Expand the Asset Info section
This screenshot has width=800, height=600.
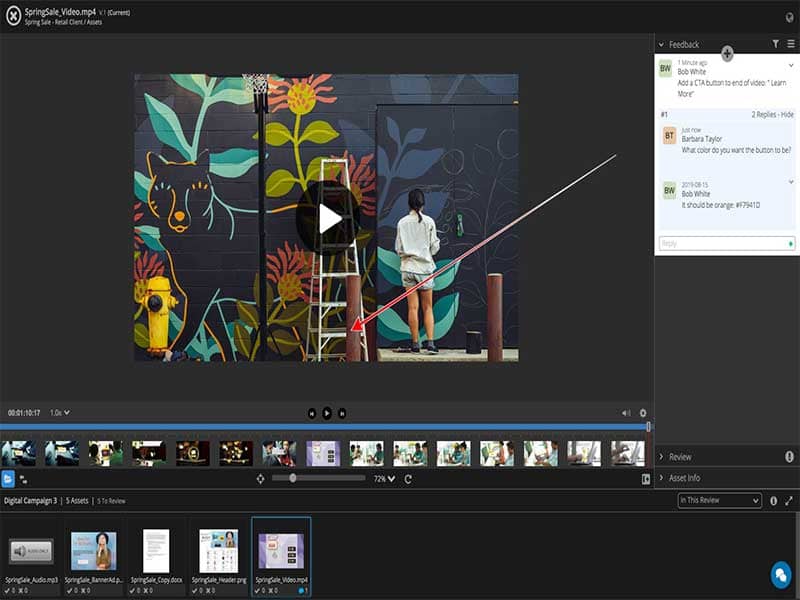(x=684, y=478)
